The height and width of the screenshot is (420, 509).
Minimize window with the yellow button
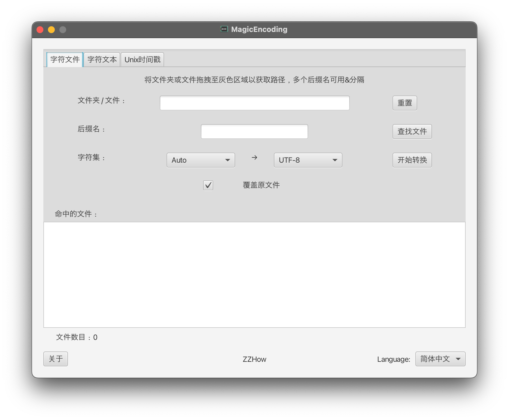(51, 30)
